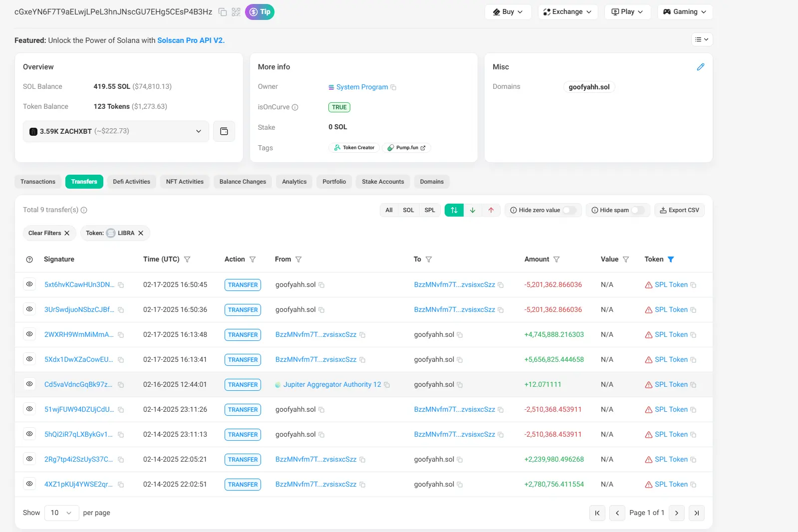Click the Amount column filter icon

click(556, 260)
